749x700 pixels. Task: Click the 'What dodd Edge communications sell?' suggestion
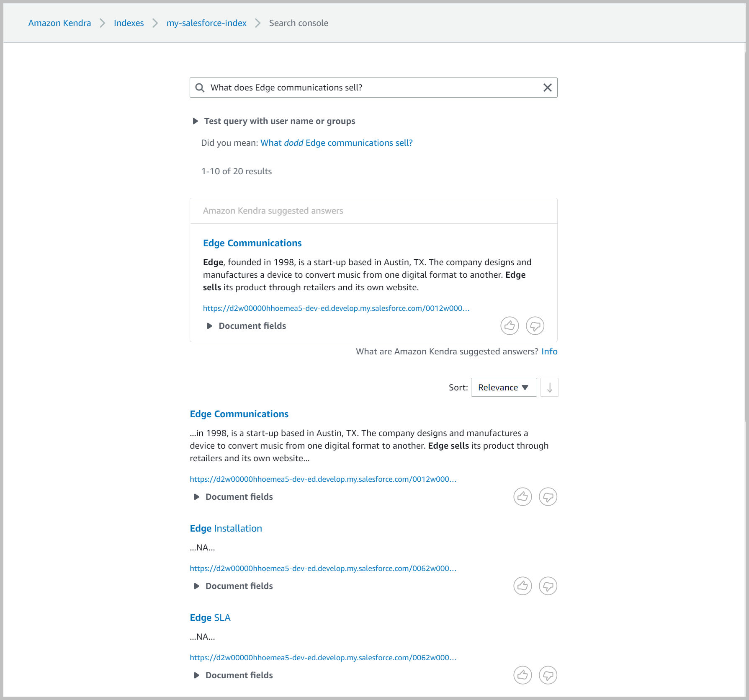[x=337, y=143]
